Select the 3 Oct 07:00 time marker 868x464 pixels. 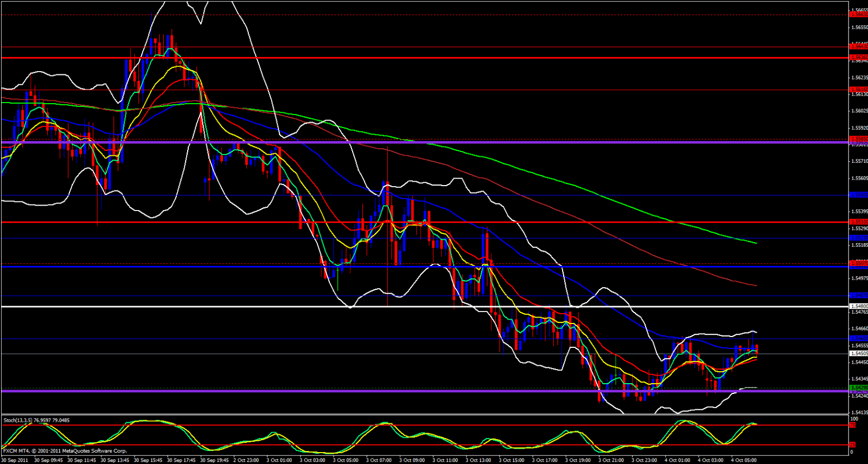coord(379,460)
